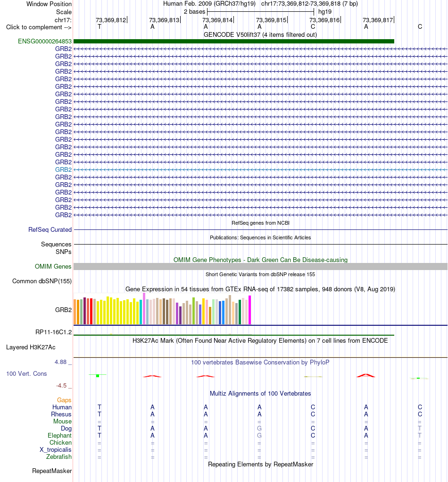Click the Sequences track label
The image size is (448, 482).
click(56, 245)
